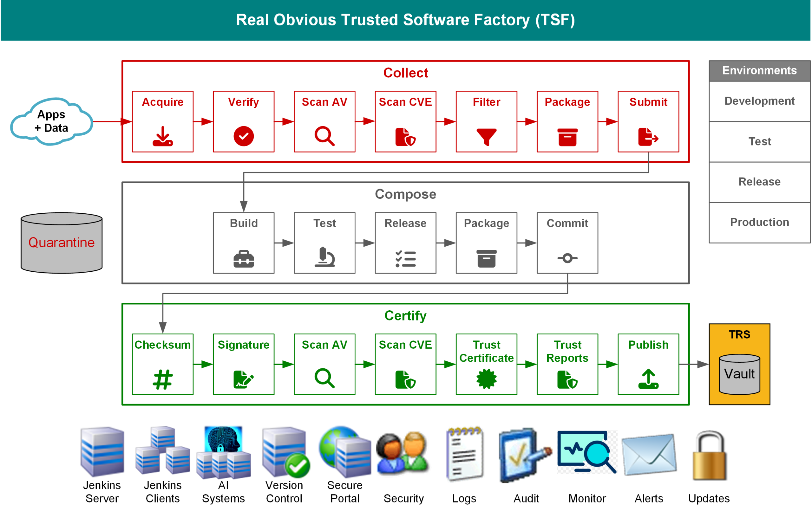Click the Jenkins Server icon

click(102, 452)
